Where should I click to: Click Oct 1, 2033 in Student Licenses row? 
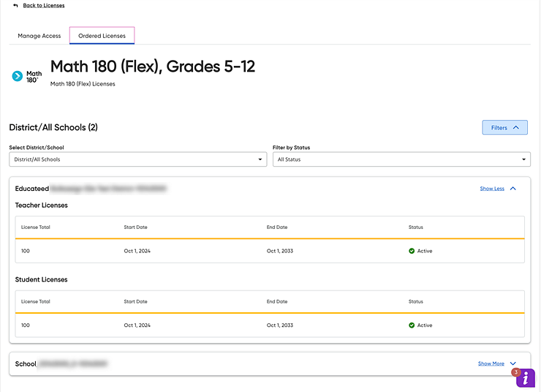280,325
